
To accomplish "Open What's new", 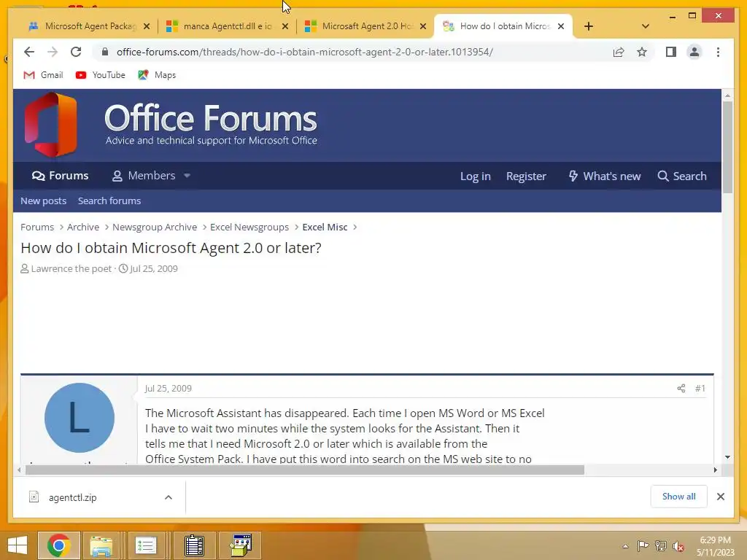I will click(x=605, y=176).
